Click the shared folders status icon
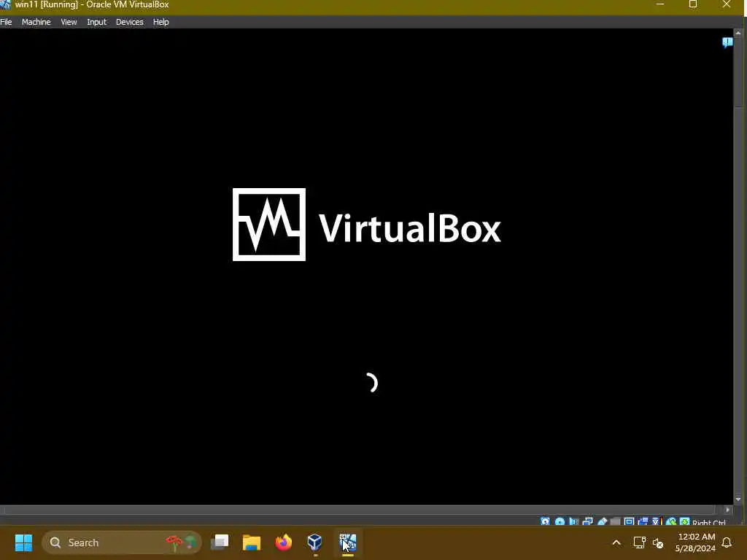747x560 pixels. pos(616,522)
